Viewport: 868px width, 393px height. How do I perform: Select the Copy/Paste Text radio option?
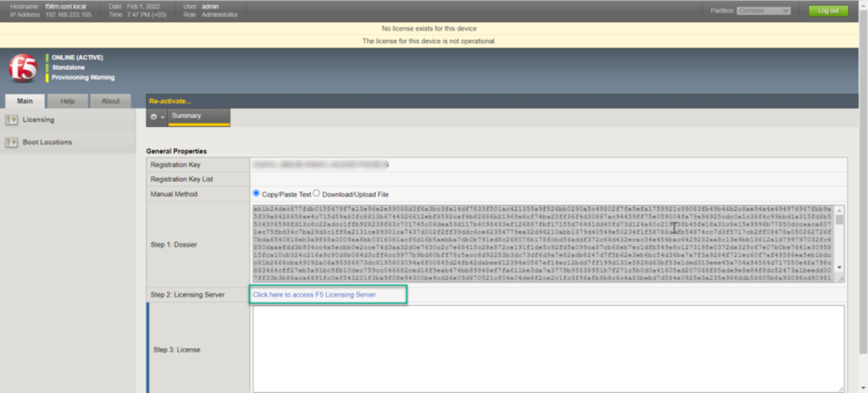tap(256, 194)
